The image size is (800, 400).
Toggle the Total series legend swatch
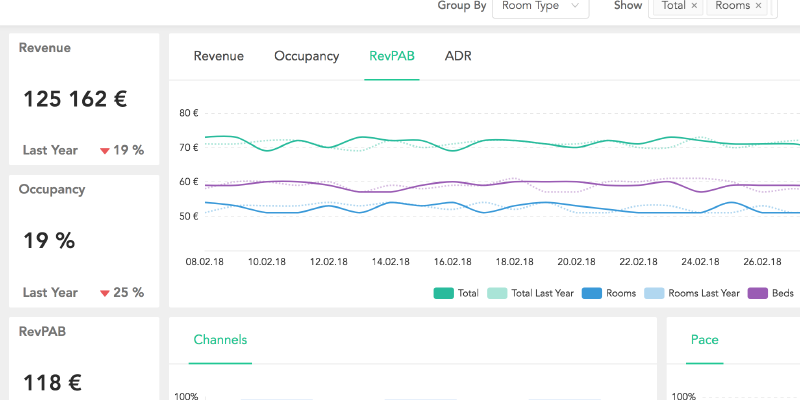(444, 293)
